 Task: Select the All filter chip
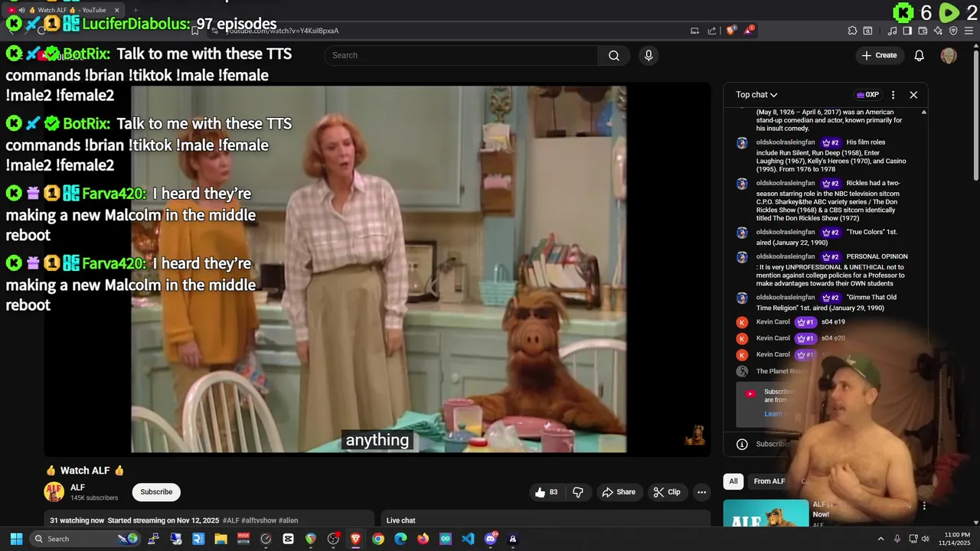tap(733, 481)
